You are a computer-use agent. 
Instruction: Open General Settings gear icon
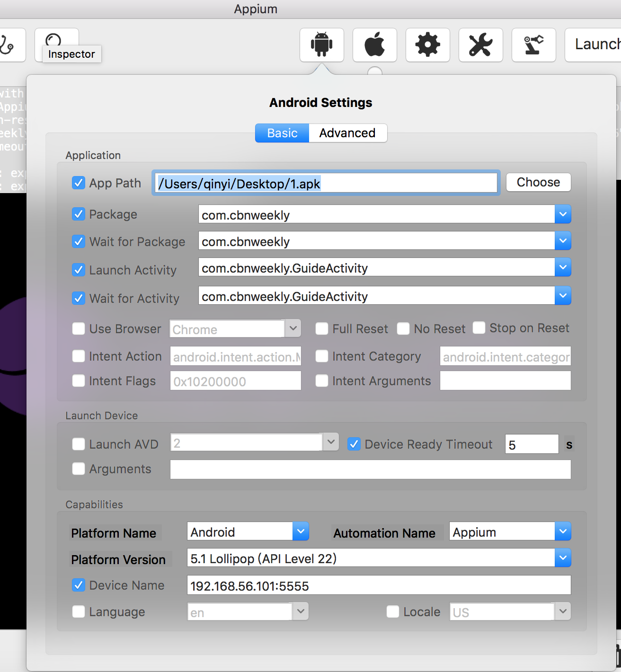(x=428, y=45)
